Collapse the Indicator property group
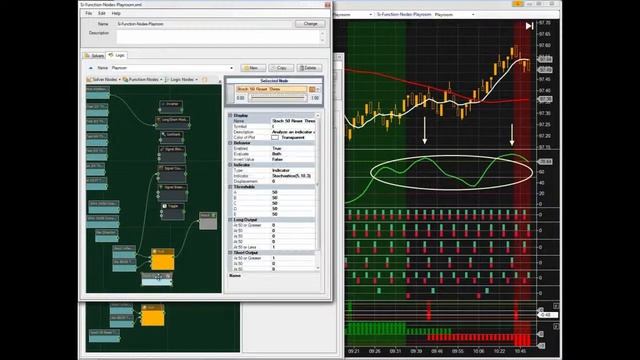Image resolution: width=640 pixels, height=360 pixels. click(x=230, y=165)
